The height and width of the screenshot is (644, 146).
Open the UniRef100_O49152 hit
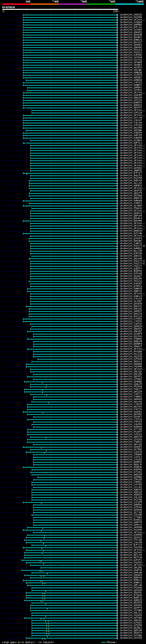point(131,15)
